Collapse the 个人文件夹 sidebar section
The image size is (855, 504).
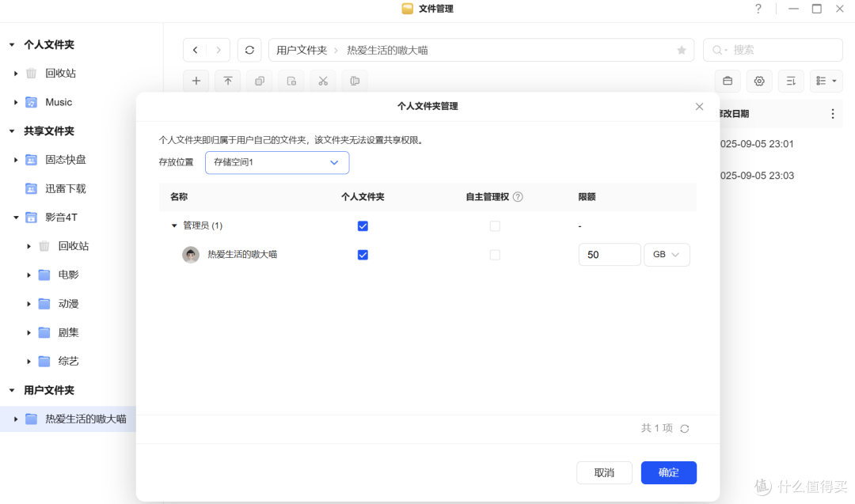coord(12,44)
